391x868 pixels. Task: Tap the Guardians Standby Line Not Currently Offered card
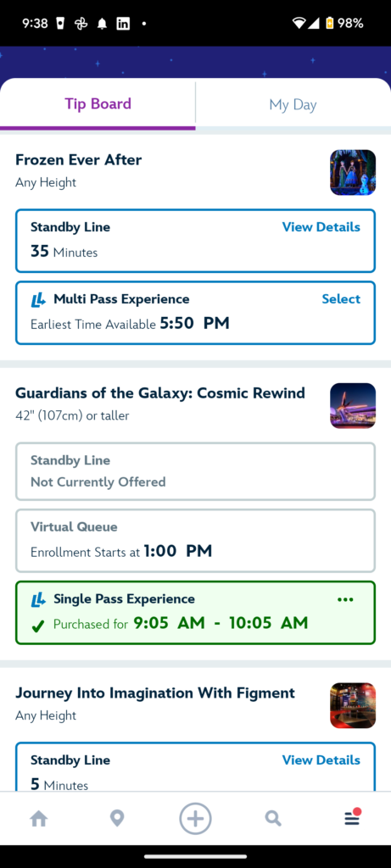tap(195, 471)
